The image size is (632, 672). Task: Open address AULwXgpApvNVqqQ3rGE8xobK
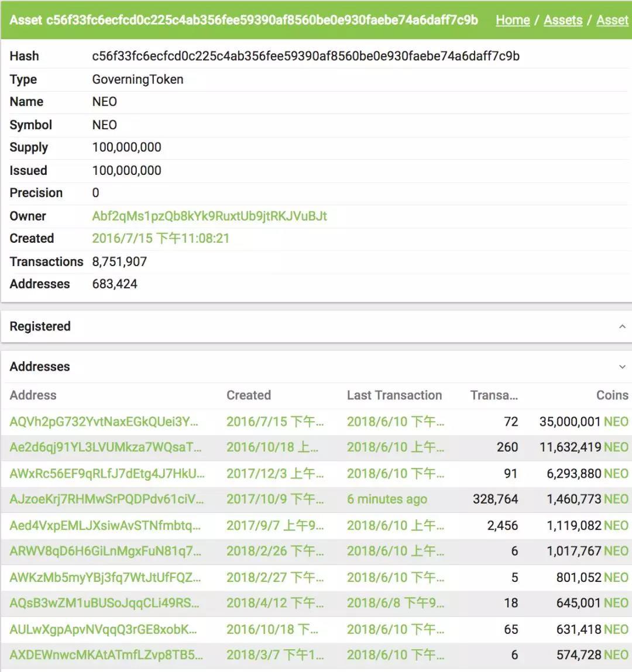[x=103, y=629]
